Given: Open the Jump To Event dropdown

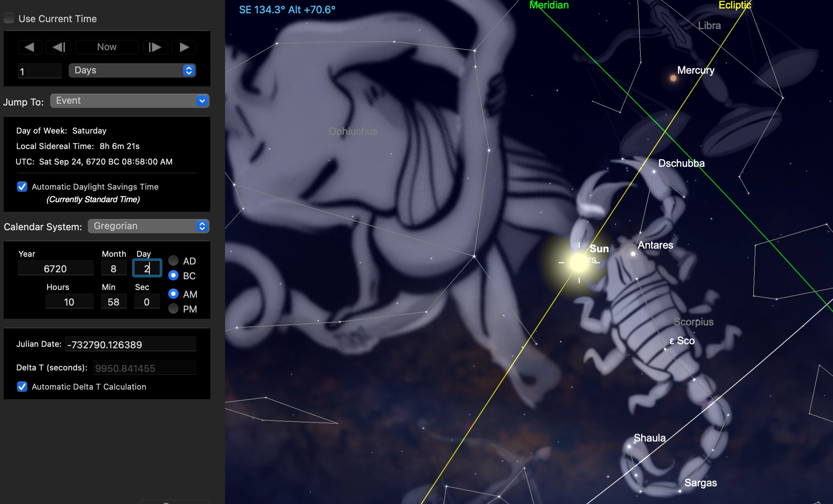Looking at the screenshot, I should (130, 101).
